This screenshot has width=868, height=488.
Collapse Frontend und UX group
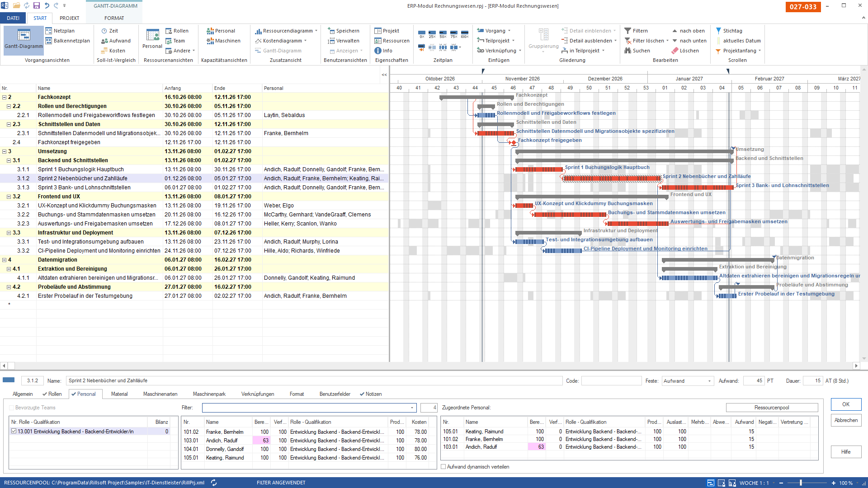point(9,197)
